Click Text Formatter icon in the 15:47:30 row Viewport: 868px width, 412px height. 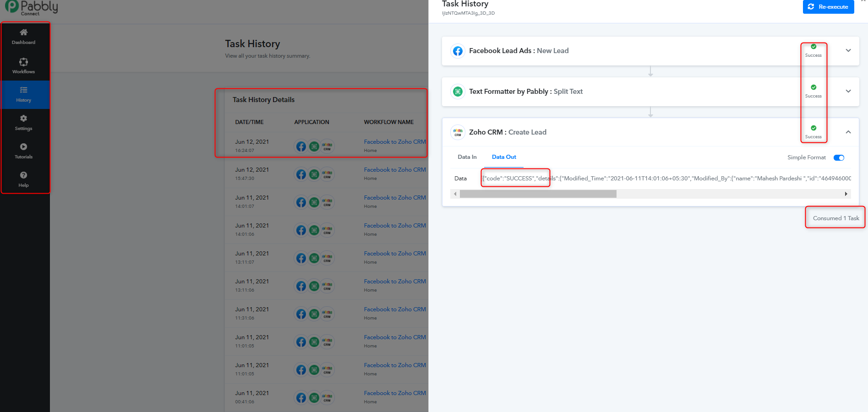coord(314,174)
